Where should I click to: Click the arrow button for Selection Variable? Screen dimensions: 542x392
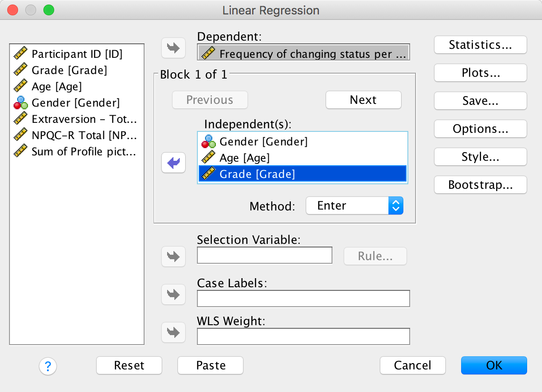pyautogui.click(x=173, y=257)
